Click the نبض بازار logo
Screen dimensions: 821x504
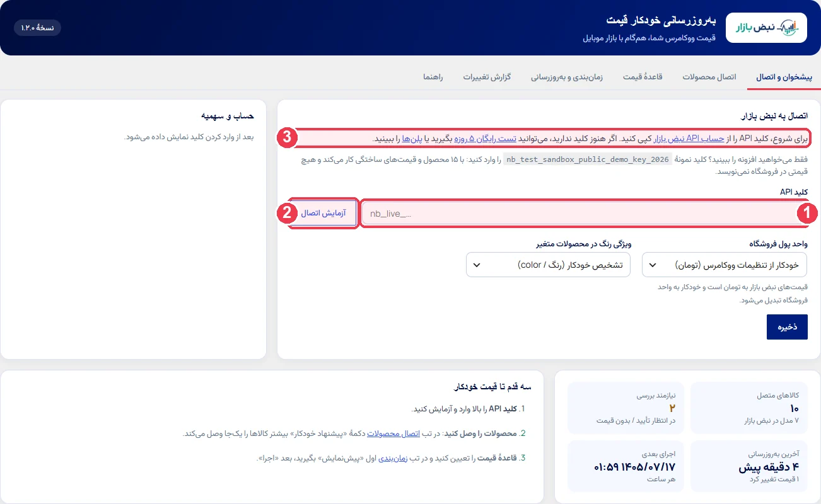pos(766,28)
